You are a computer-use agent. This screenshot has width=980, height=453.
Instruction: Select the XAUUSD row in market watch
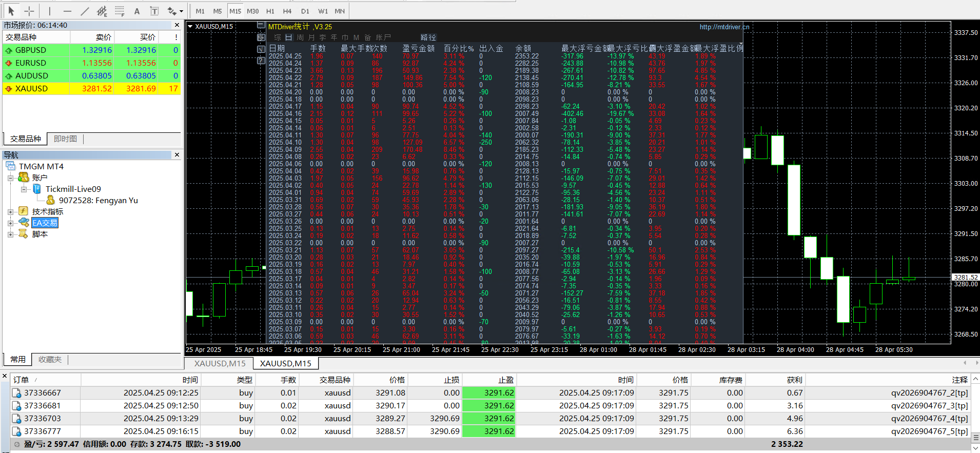click(x=92, y=89)
